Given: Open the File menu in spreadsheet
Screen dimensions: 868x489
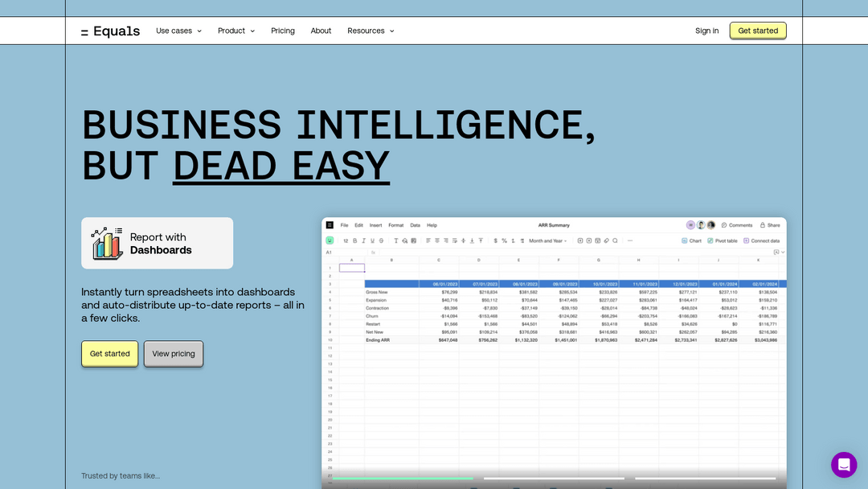Looking at the screenshot, I should point(344,225).
